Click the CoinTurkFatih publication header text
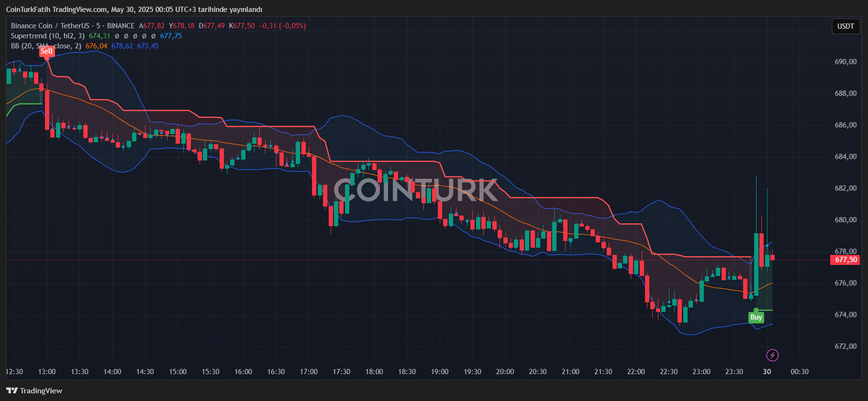 (134, 10)
